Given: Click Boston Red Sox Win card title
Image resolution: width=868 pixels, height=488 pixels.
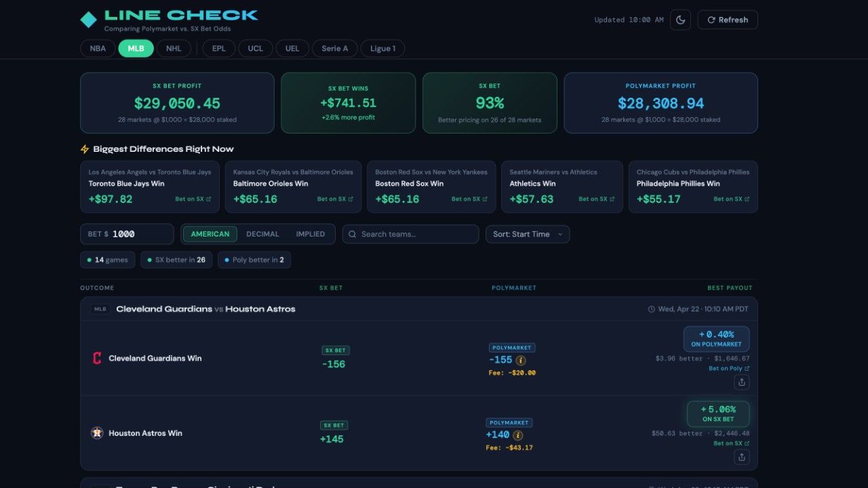Looking at the screenshot, I should point(410,184).
